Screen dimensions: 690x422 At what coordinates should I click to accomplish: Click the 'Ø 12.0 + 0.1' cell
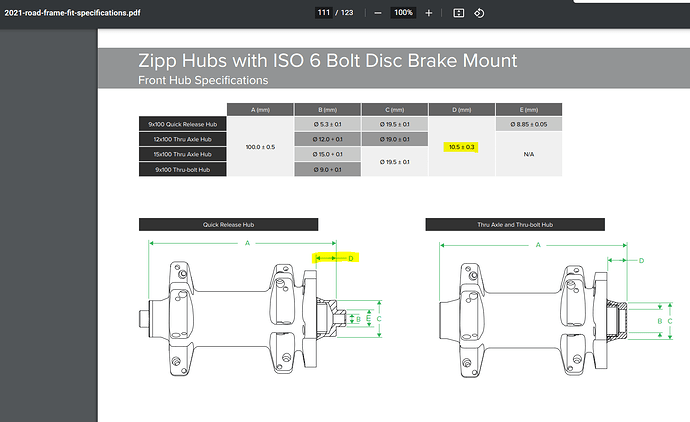click(327, 139)
